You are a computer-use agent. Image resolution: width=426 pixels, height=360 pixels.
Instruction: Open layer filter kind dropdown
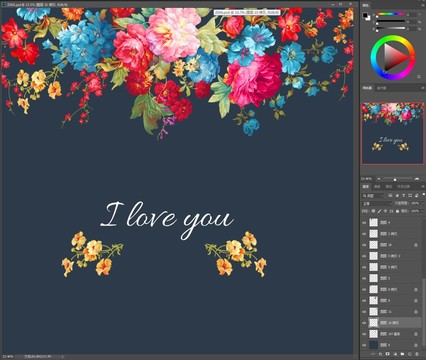[x=373, y=195]
